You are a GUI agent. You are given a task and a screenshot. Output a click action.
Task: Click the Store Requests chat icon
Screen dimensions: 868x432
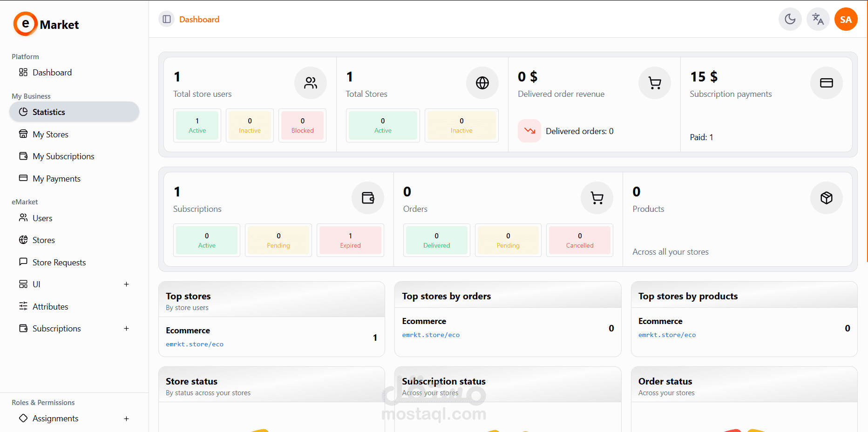tap(23, 262)
